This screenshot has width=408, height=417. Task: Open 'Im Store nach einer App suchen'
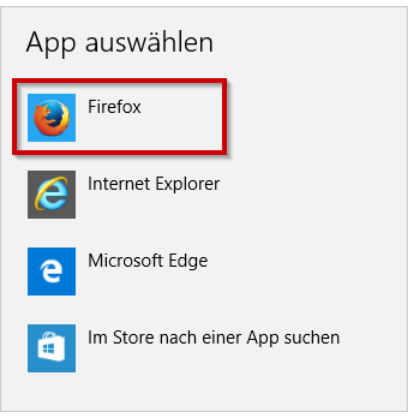coord(214,338)
